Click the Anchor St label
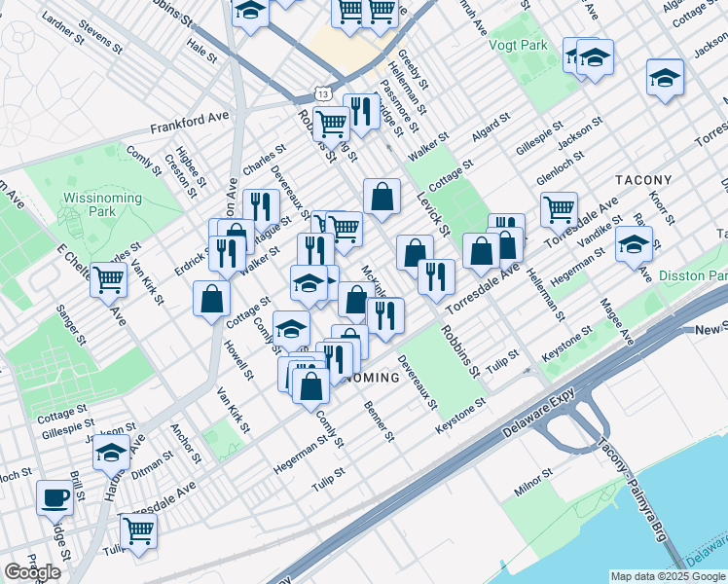The height and width of the screenshot is (584, 728). click(x=186, y=444)
